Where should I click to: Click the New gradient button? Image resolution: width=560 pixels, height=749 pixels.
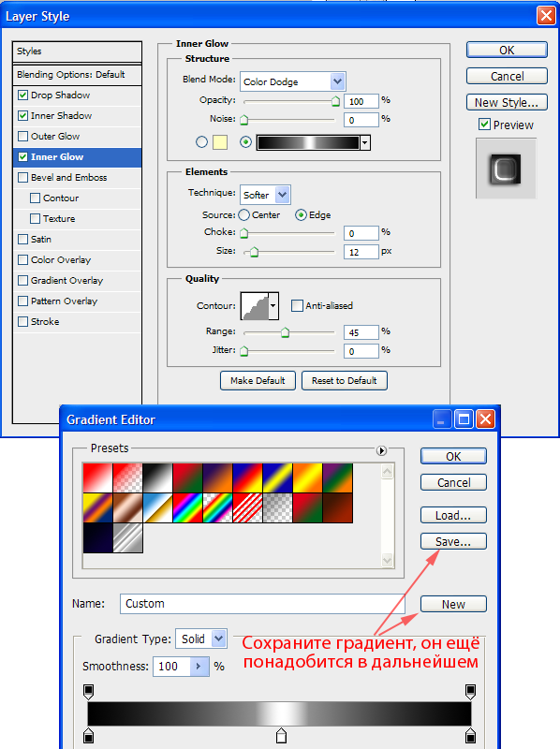pos(453,604)
